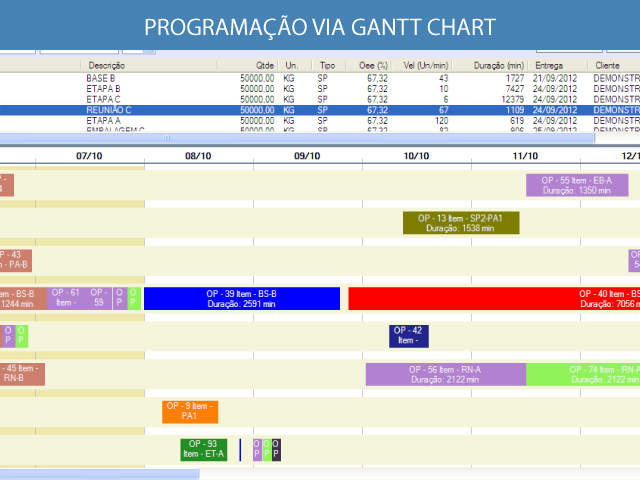The height and width of the screenshot is (480, 640).
Task: Click the Cliente column header
Action: (614, 65)
